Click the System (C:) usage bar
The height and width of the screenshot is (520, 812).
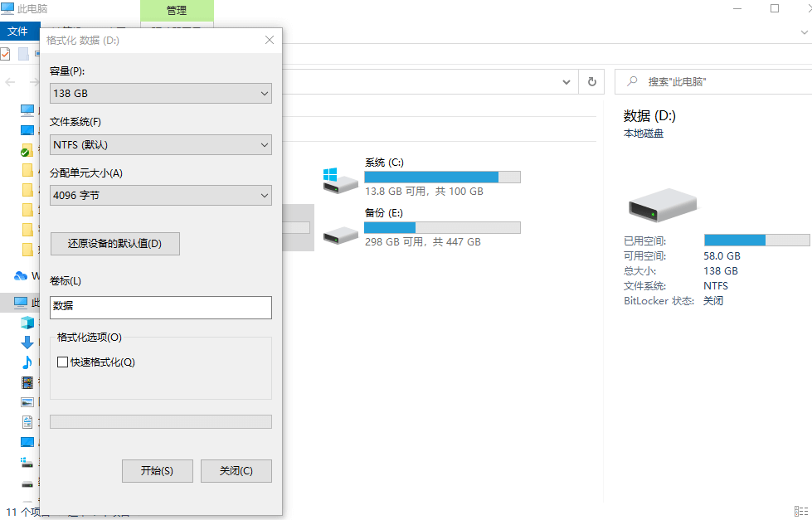pyautogui.click(x=442, y=177)
